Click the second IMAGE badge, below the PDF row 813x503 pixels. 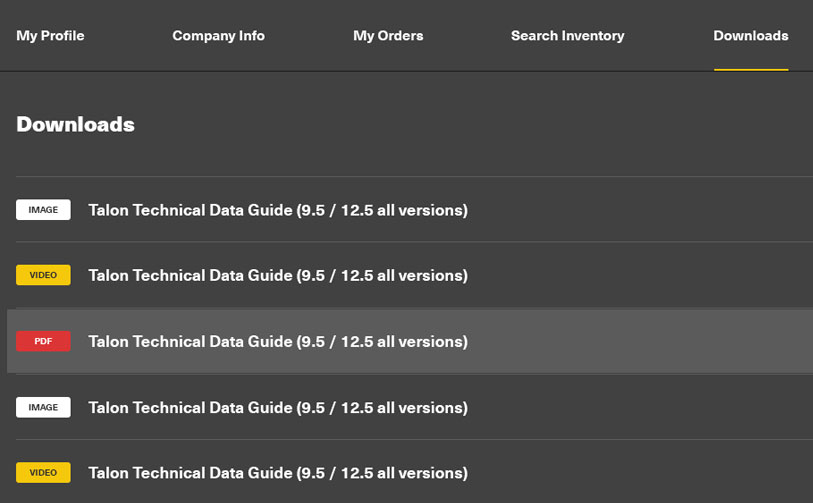click(43, 407)
